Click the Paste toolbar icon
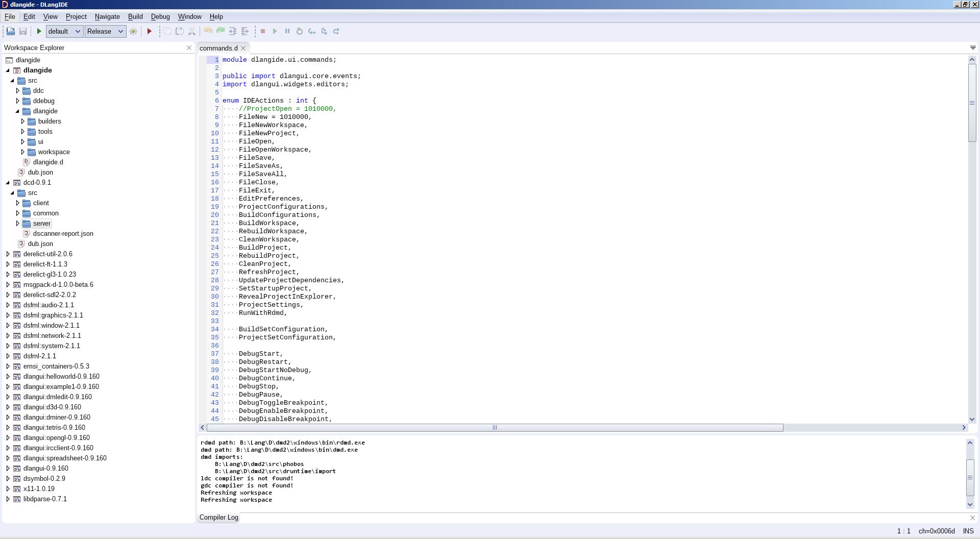The width and height of the screenshot is (980, 539). click(180, 31)
